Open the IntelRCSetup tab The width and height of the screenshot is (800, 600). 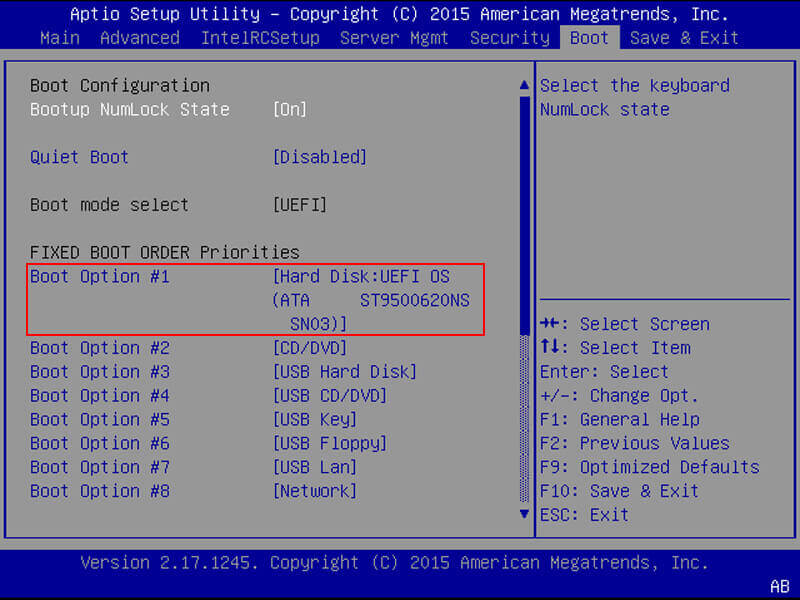pos(260,38)
